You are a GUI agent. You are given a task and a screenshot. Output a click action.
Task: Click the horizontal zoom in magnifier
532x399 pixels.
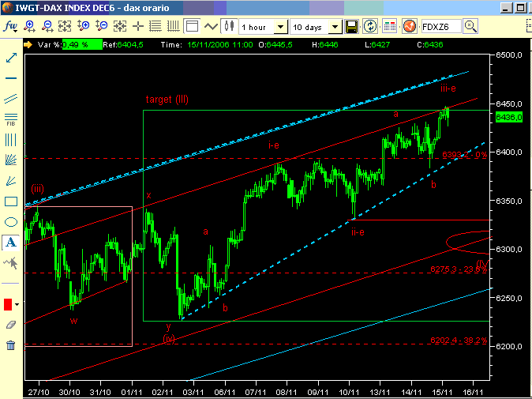(x=29, y=26)
